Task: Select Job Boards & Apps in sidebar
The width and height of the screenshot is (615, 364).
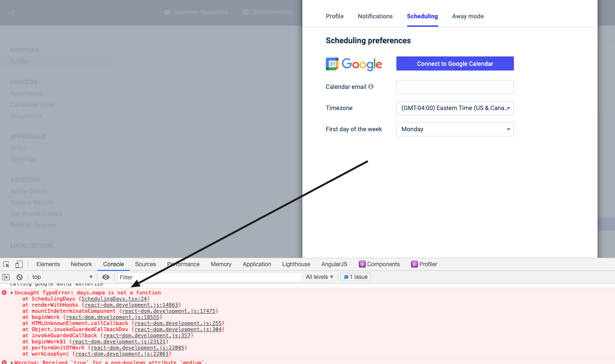Action: (x=36, y=214)
